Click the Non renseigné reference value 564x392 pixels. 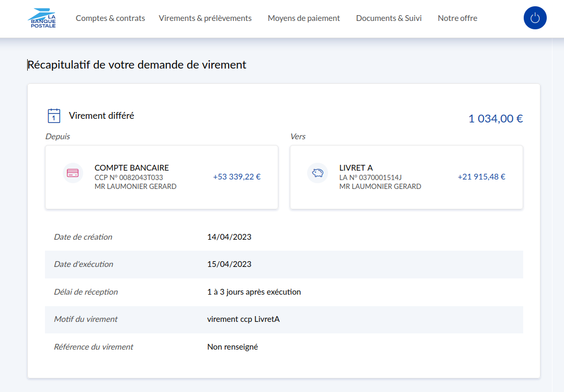[232, 347]
